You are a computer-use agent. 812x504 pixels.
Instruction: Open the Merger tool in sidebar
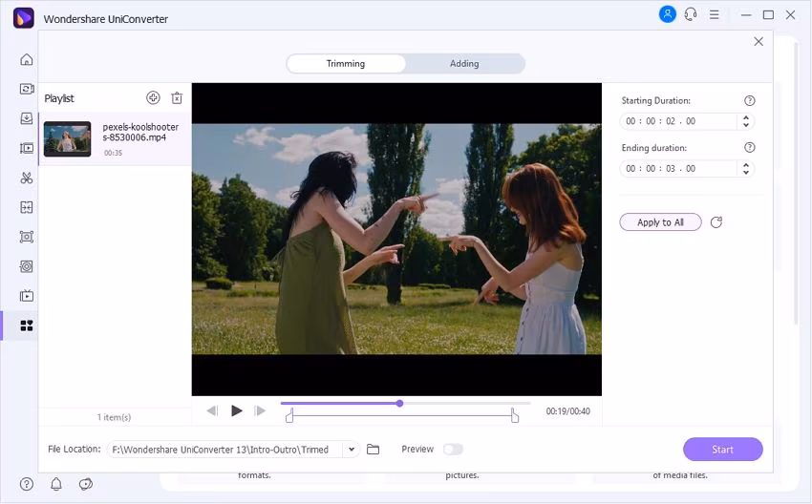point(27,207)
